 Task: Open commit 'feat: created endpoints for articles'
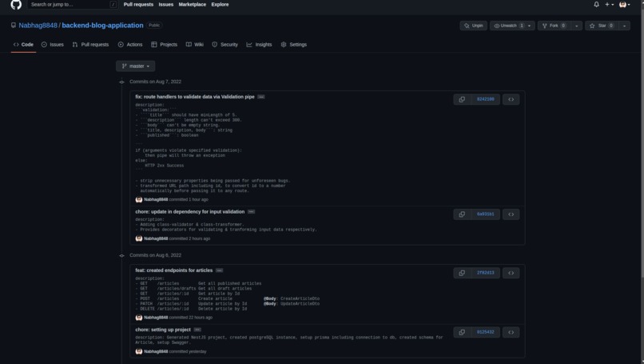(173, 270)
